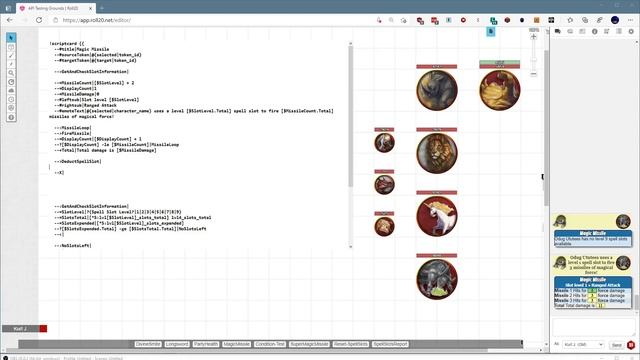Click the red color square beside player name
This screenshot has width=640, height=360.
tap(43, 329)
